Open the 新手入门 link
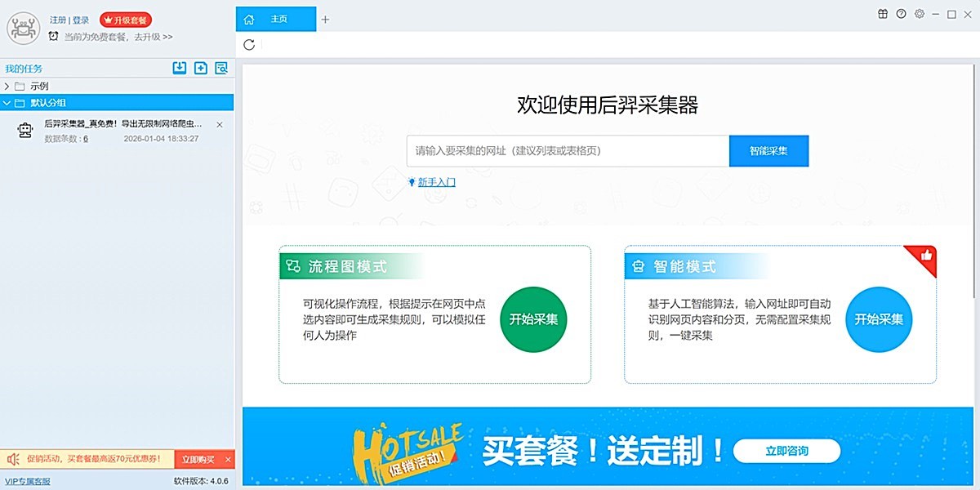 (x=436, y=183)
